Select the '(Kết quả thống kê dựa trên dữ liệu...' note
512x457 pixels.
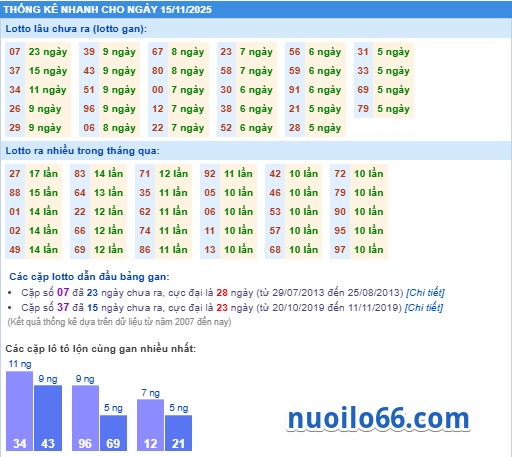[x=119, y=322]
